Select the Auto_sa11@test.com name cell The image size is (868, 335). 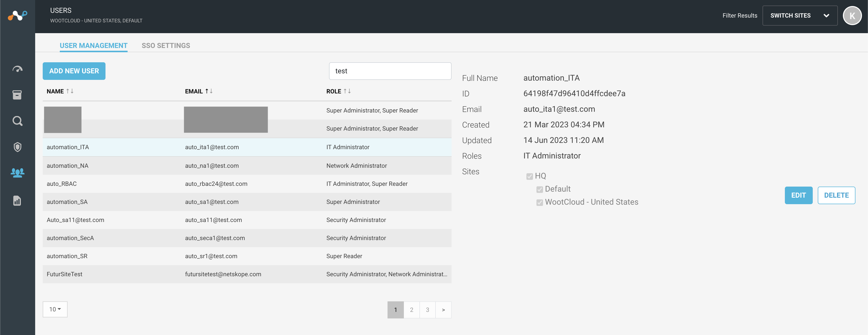click(x=76, y=220)
